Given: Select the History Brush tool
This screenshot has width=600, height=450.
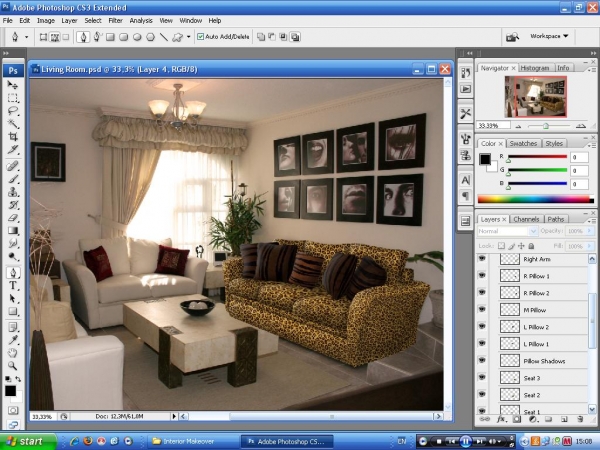Looking at the screenshot, I should coord(13,205).
